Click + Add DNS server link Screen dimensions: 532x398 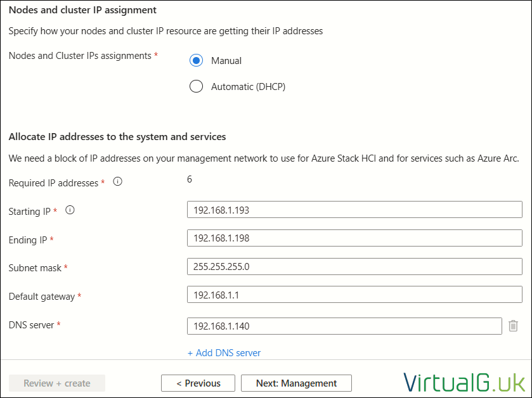coord(224,353)
